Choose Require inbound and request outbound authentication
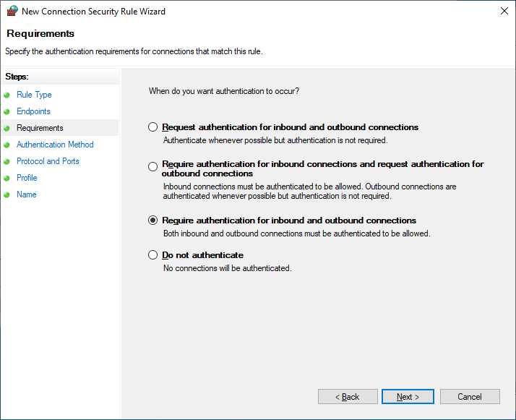This screenshot has width=516, height=420. coord(152,166)
